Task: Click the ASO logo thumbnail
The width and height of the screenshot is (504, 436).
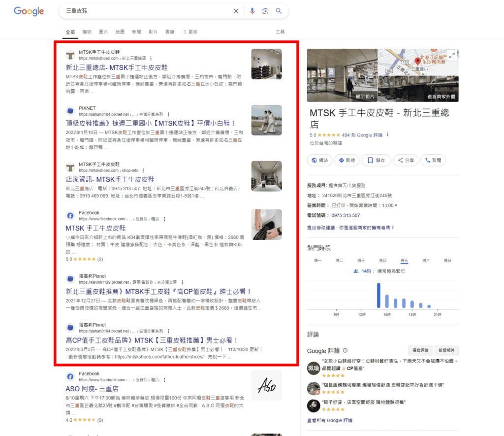Action: (x=266, y=385)
